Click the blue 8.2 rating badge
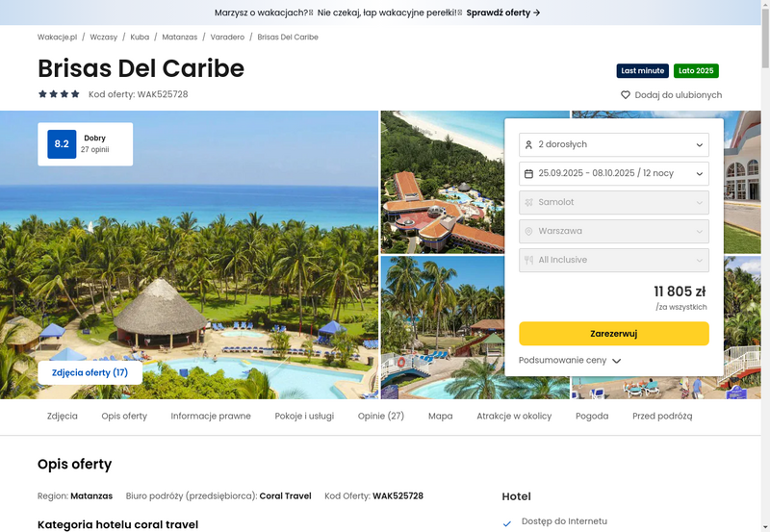Screen dimensions: 770x532 (x=62, y=144)
